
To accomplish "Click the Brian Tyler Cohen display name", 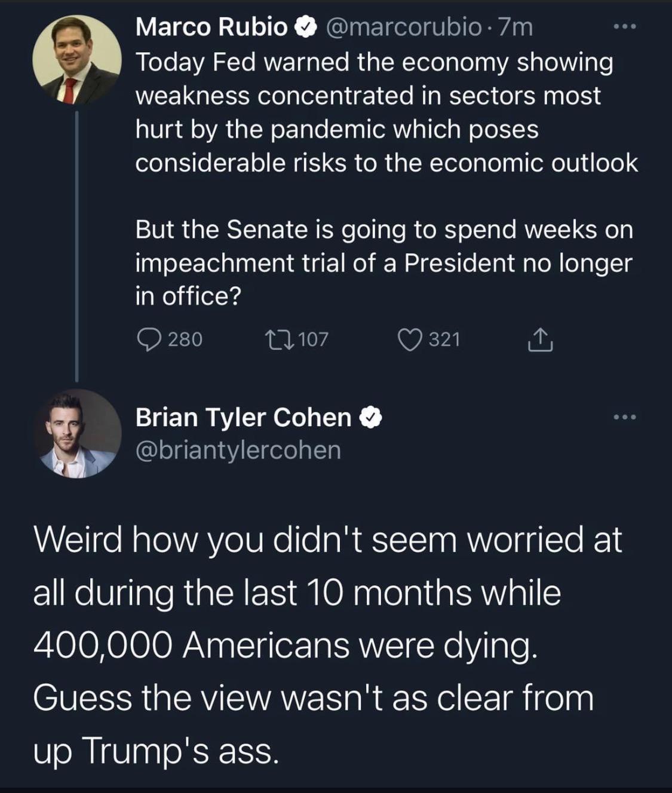I will point(243,418).
